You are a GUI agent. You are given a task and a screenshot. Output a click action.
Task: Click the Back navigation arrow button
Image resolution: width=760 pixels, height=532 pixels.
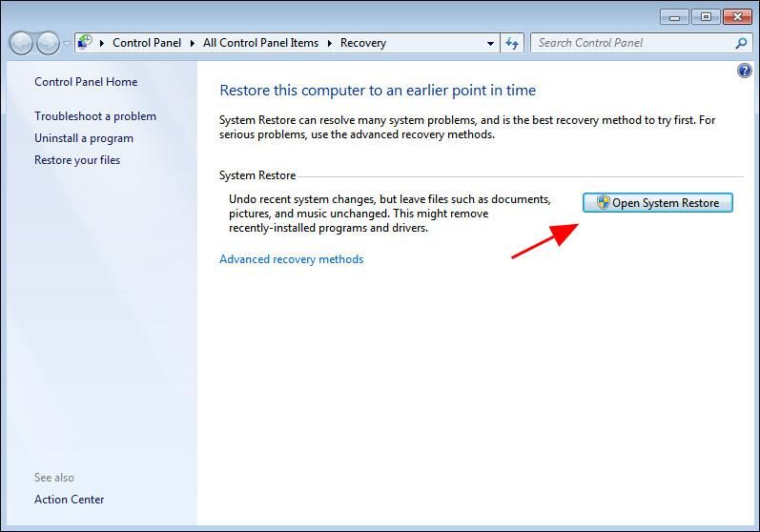click(21, 43)
